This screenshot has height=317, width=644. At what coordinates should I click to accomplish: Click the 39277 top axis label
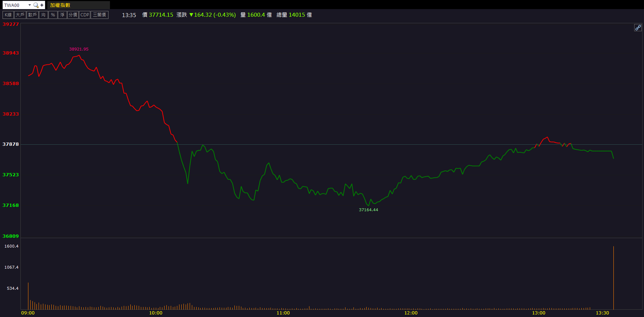pyautogui.click(x=11, y=24)
